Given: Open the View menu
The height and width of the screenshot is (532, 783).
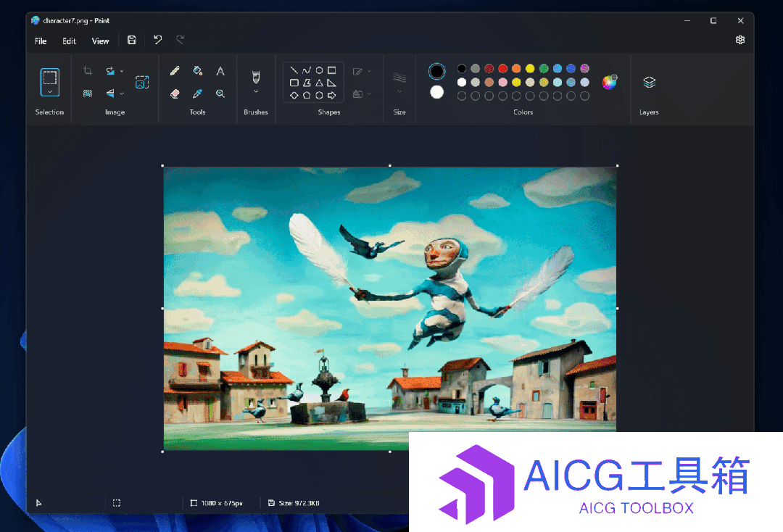Looking at the screenshot, I should (100, 41).
